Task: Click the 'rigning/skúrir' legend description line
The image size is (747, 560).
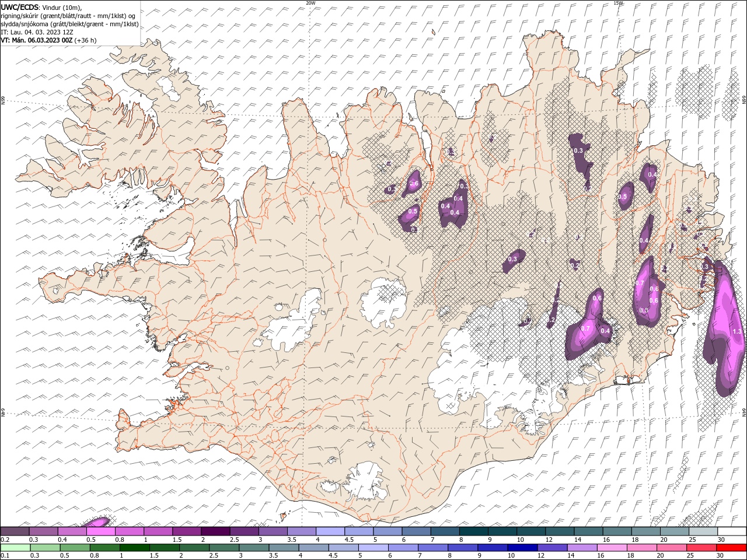Action: pos(68,16)
